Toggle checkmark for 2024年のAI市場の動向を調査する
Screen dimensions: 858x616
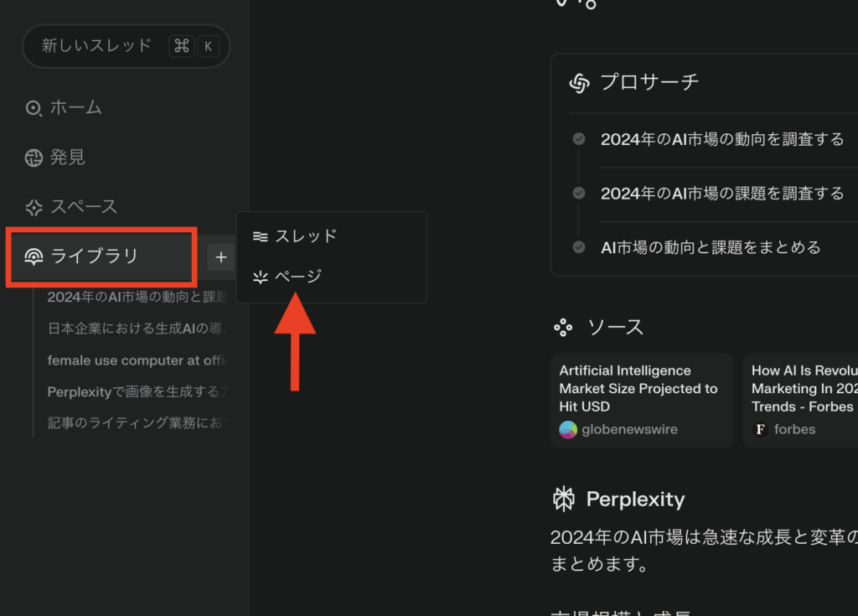click(578, 139)
